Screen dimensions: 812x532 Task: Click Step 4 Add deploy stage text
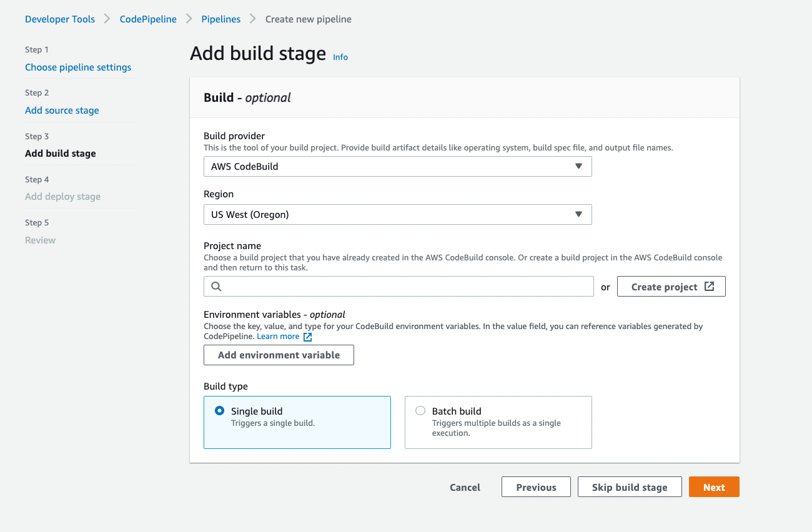(x=62, y=197)
